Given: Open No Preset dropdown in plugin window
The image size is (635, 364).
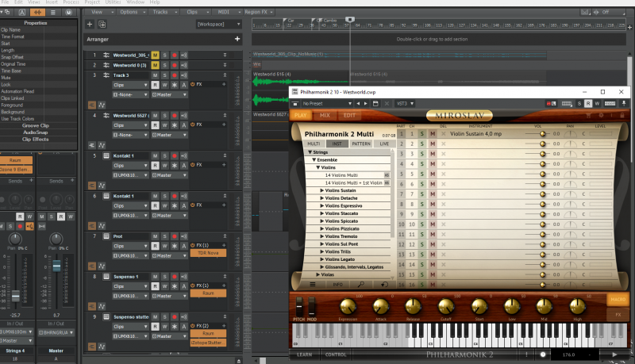Looking at the screenshot, I should (x=327, y=104).
